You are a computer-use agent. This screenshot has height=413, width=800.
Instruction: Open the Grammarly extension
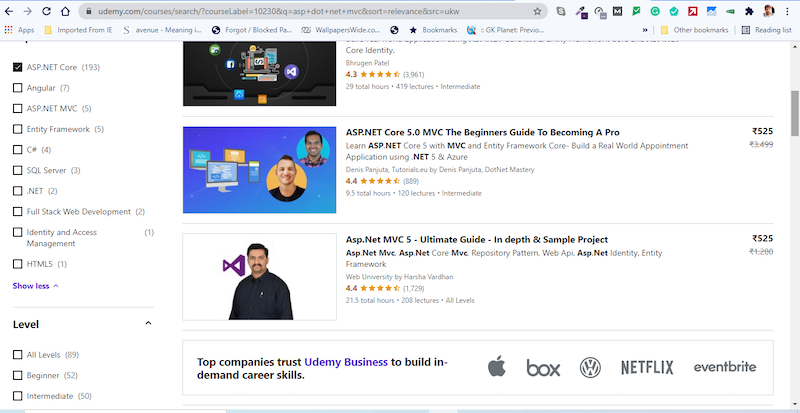coord(655,11)
